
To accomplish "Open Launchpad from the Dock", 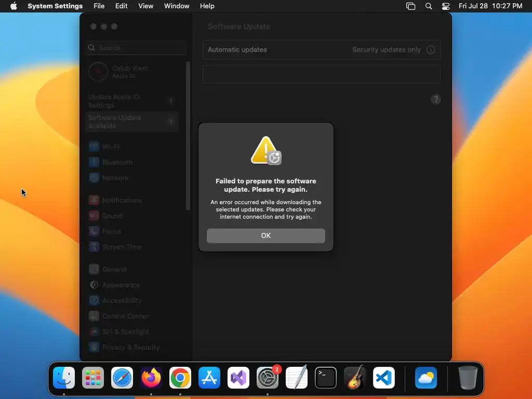I will pyautogui.click(x=93, y=378).
